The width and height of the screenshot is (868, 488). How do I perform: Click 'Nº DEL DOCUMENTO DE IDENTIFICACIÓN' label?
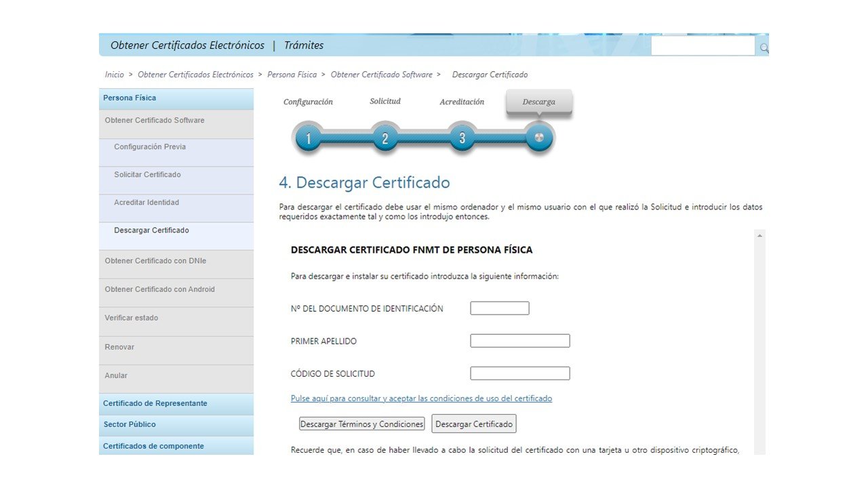(367, 309)
